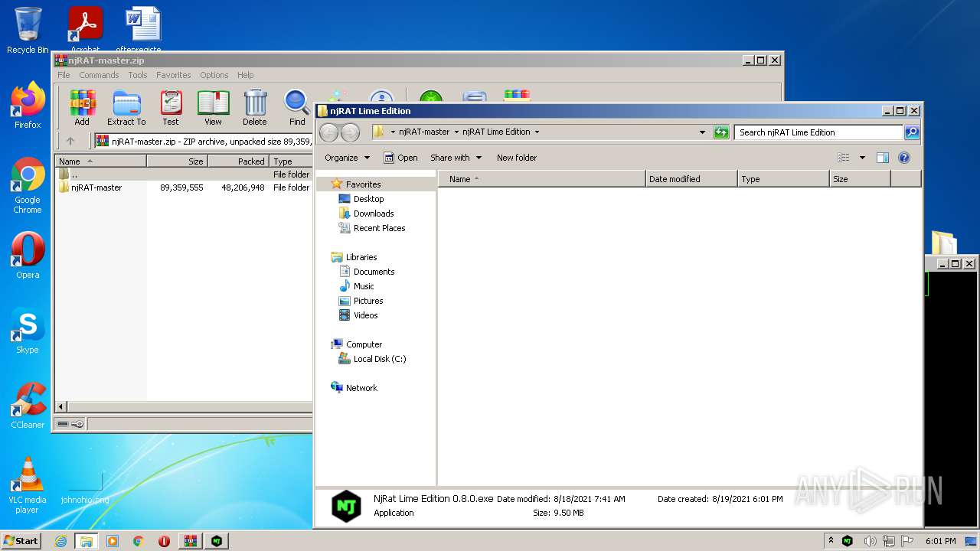Open Explorer help question mark icon
980x551 pixels.
click(903, 158)
